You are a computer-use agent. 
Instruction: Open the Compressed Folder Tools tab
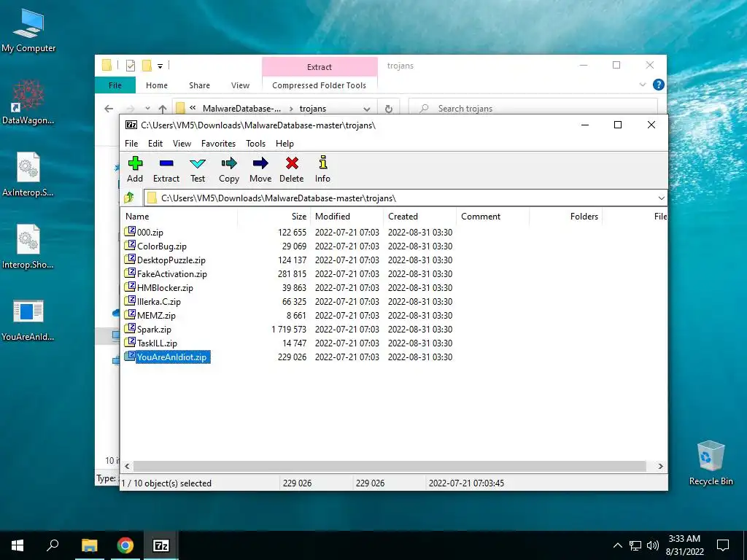320,85
